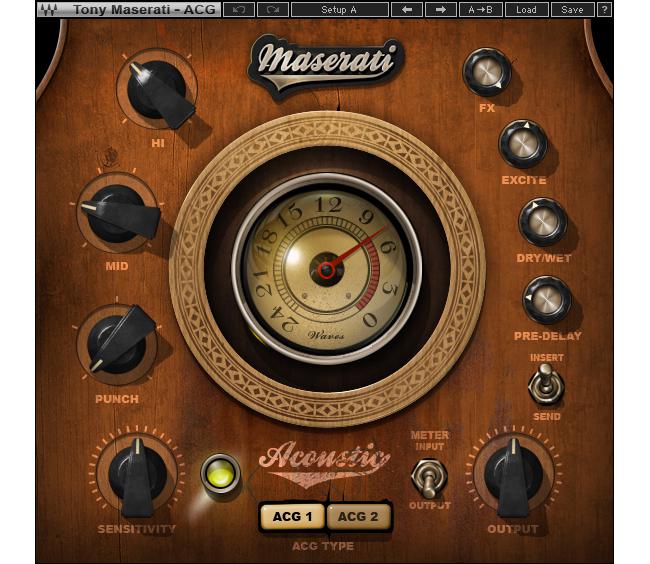Open the Setup A preset dropdown

pos(340,10)
